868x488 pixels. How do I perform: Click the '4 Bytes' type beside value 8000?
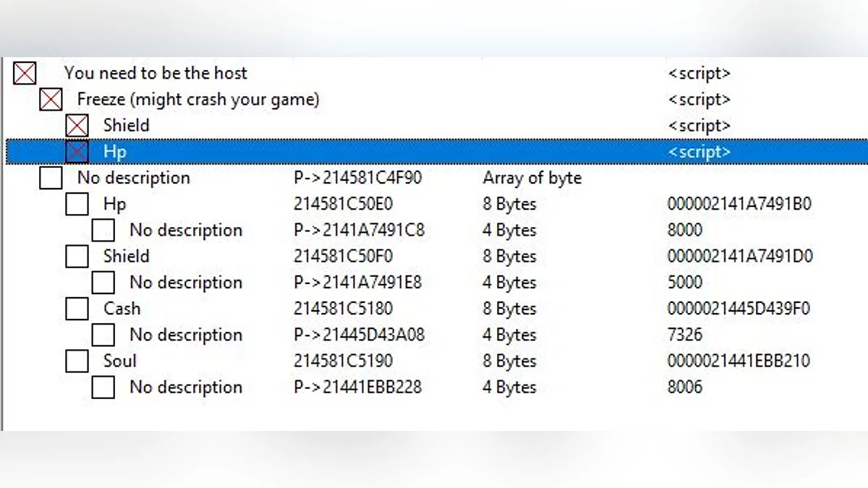coord(509,231)
